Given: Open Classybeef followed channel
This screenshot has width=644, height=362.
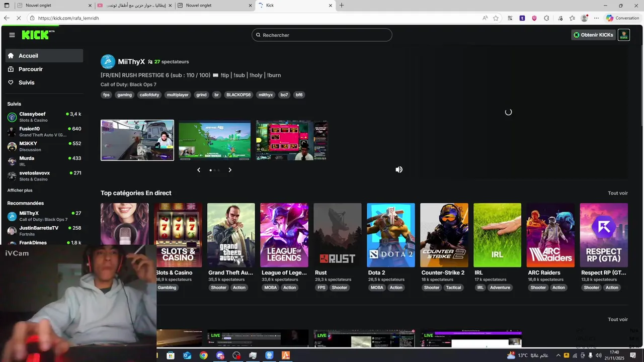Looking at the screenshot, I should click(44, 117).
